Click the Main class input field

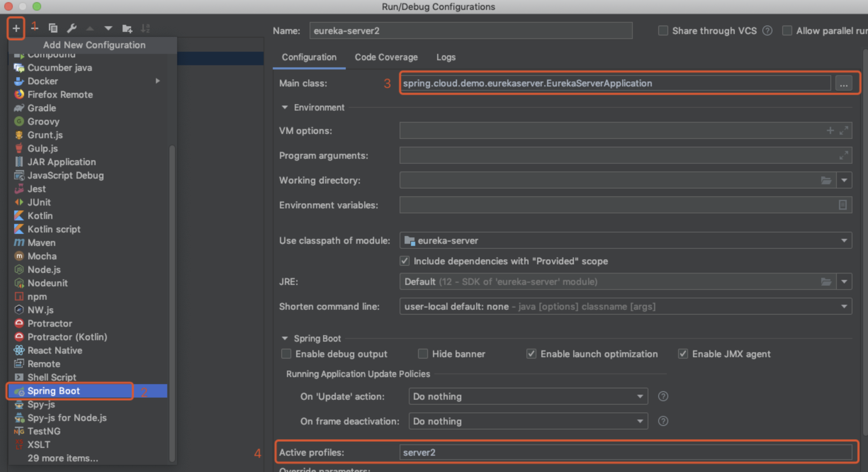click(x=615, y=83)
